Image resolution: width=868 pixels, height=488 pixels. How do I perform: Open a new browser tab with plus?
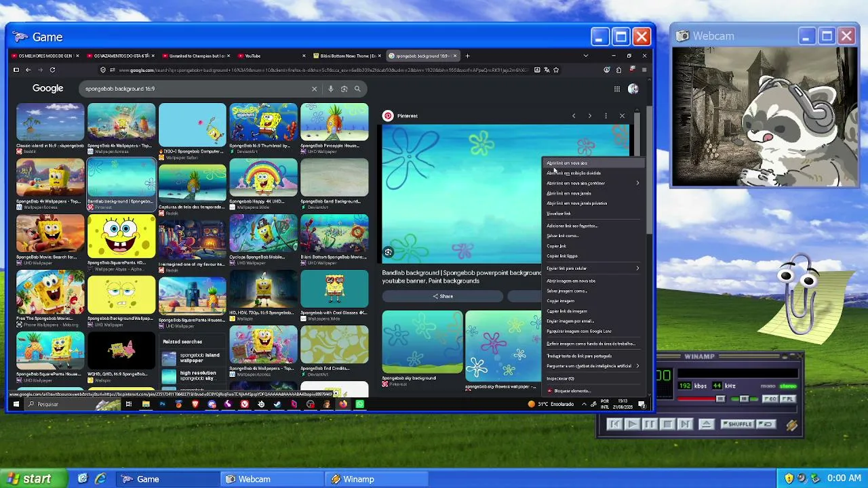coord(467,56)
